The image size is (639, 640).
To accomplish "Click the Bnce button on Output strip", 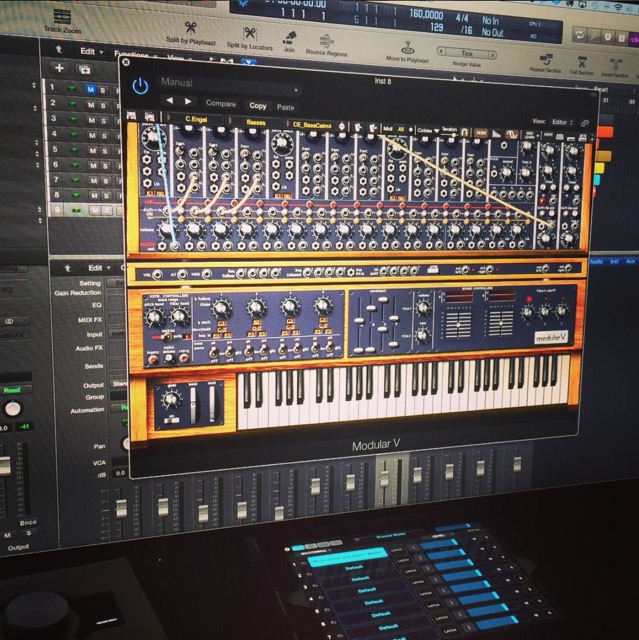I will tap(28, 522).
